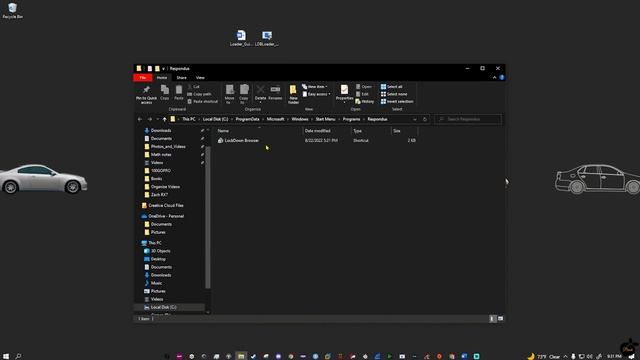Collapse the ribbon with the chevron
640x360 pixels.
click(x=494, y=78)
